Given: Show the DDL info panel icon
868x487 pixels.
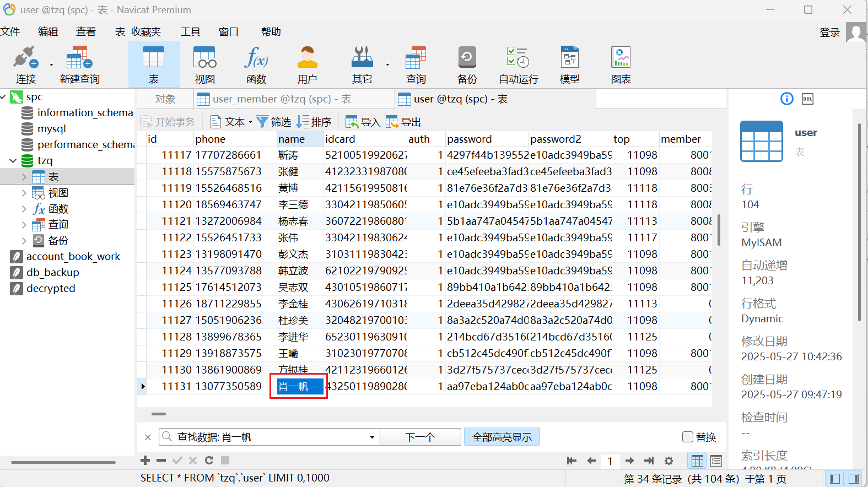Looking at the screenshot, I should tap(807, 99).
